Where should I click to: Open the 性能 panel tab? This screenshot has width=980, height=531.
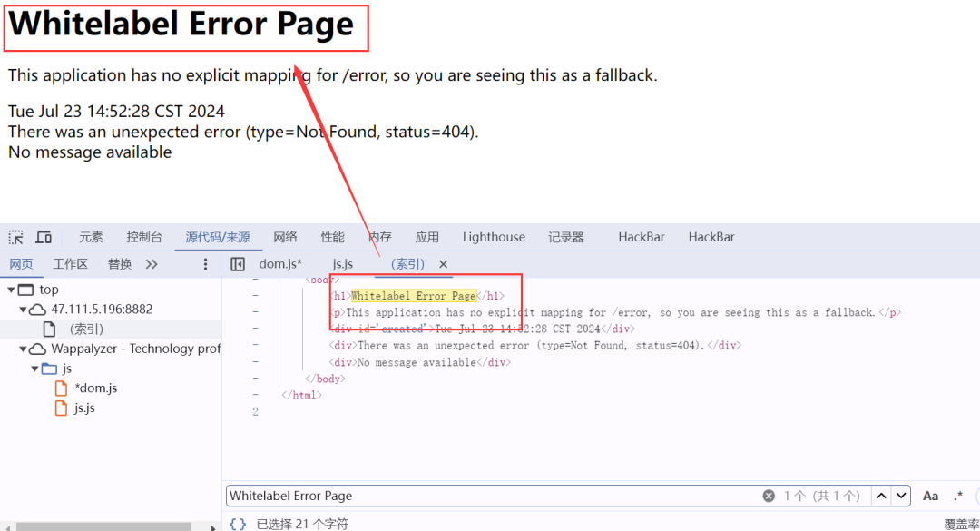(x=332, y=237)
